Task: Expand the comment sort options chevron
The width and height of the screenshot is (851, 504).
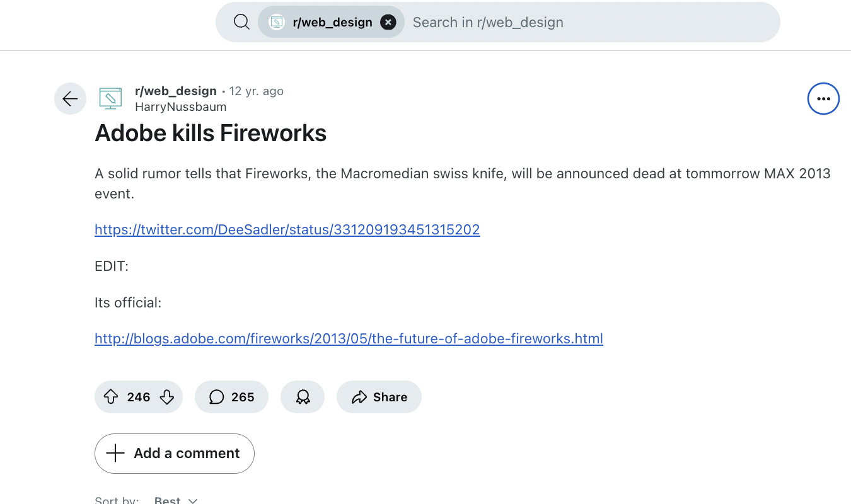Action: point(193,501)
